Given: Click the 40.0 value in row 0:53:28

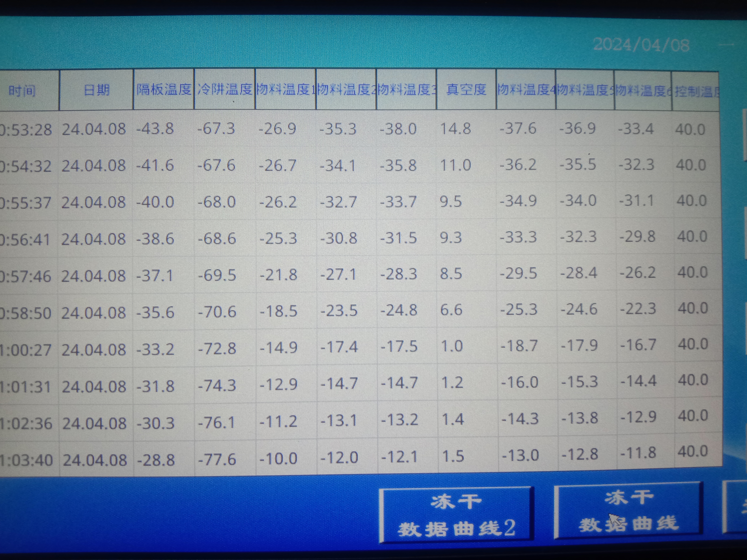Looking at the screenshot, I should coord(690,130).
